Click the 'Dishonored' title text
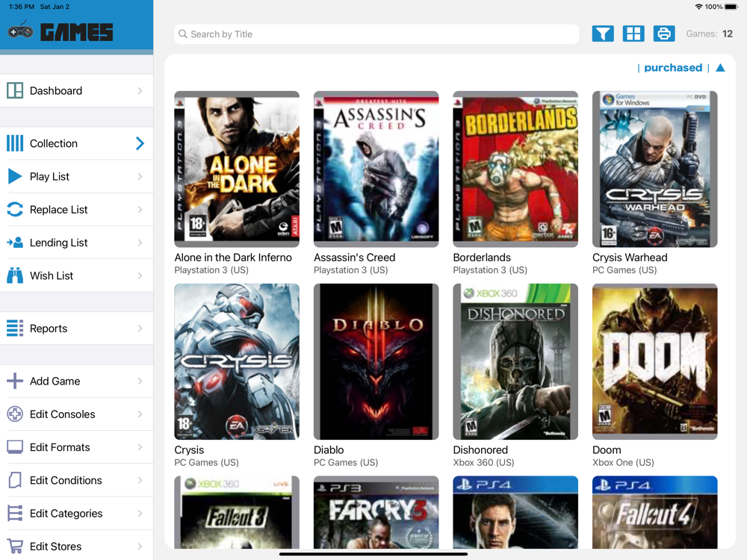This screenshot has height=560, width=747. click(x=480, y=450)
